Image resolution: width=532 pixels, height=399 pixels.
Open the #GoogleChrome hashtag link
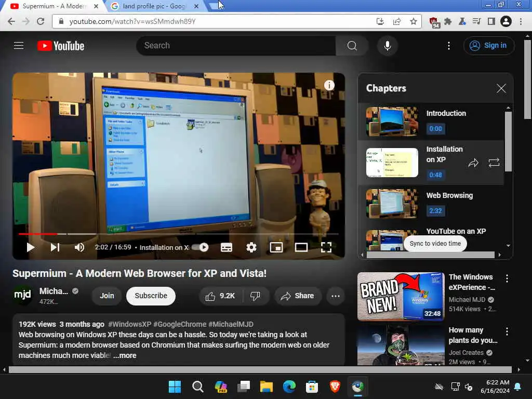coord(180,324)
